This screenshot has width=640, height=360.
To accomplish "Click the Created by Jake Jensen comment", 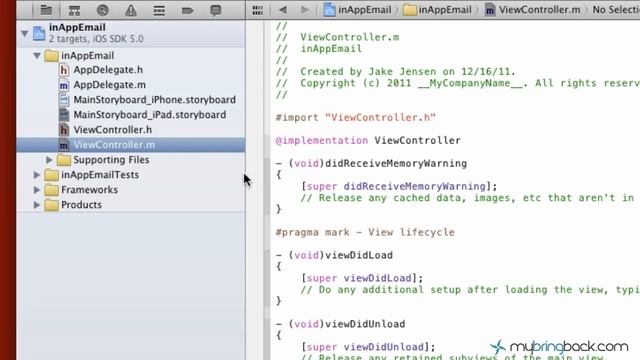I will [x=396, y=72].
